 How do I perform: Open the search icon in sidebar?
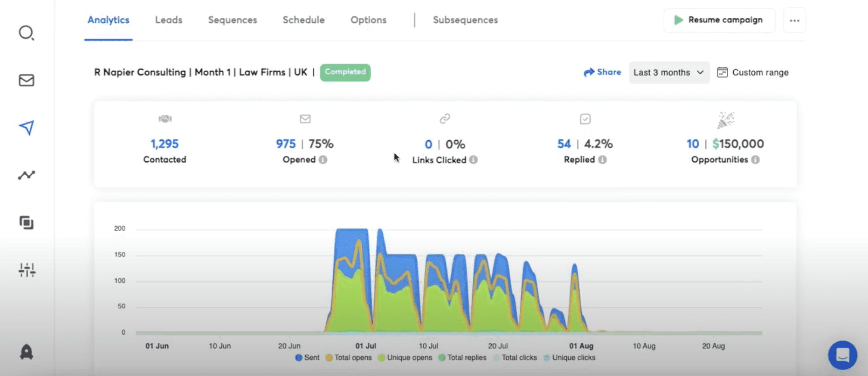coord(26,33)
